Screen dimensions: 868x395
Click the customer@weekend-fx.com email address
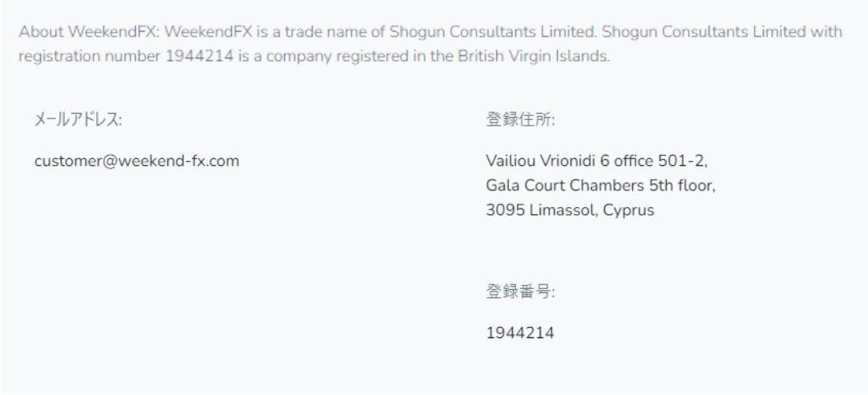pos(137,161)
